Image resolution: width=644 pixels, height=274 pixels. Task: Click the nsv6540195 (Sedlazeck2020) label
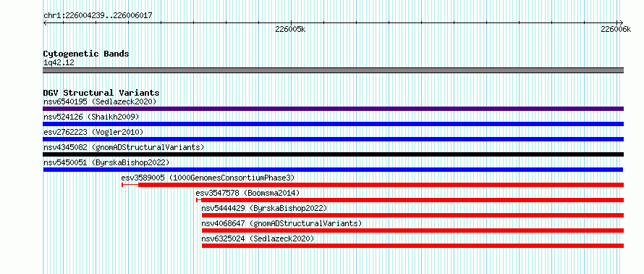[100, 101]
